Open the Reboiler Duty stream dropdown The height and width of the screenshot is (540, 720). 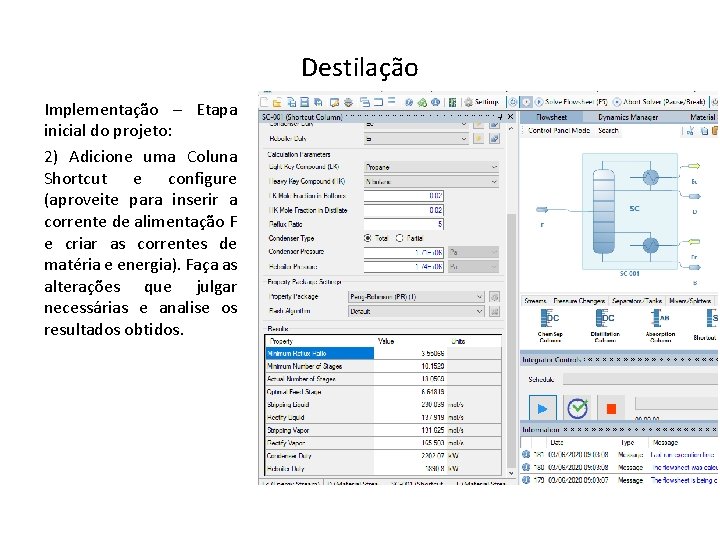point(416,139)
